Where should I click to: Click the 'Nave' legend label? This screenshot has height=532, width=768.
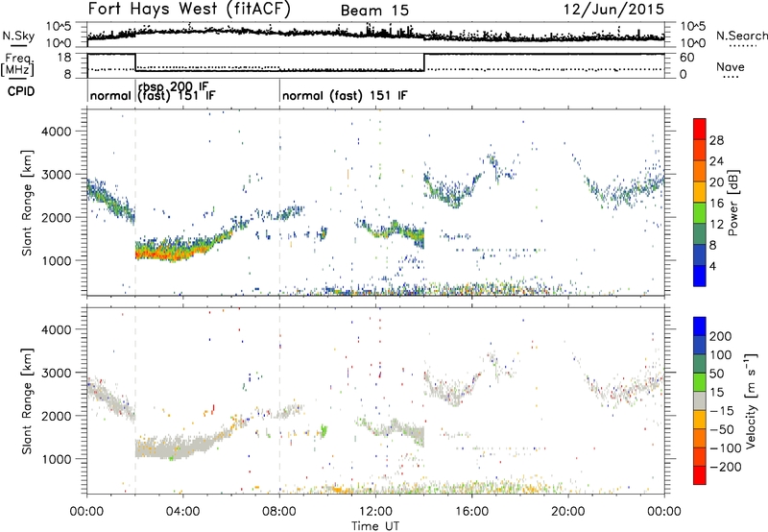731,66
